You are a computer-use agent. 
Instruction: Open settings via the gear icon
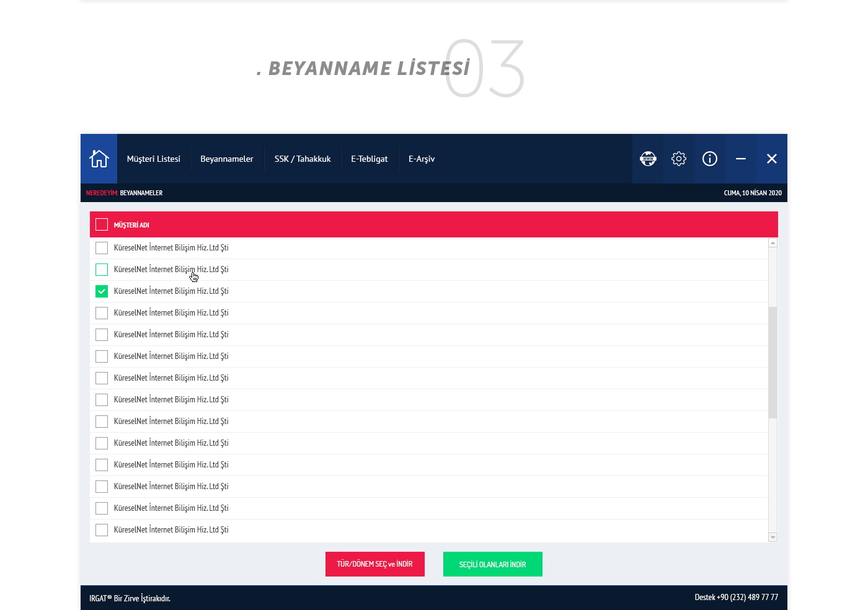(679, 159)
